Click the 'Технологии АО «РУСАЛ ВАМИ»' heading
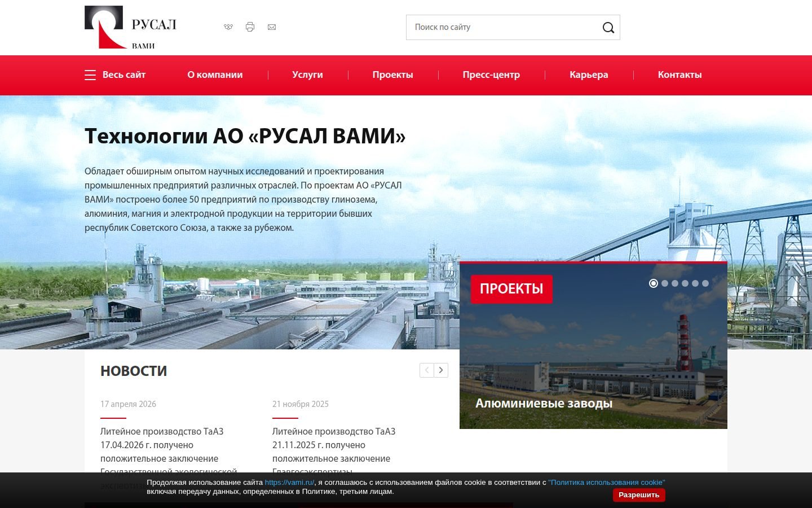This screenshot has width=812, height=508. pos(245,137)
